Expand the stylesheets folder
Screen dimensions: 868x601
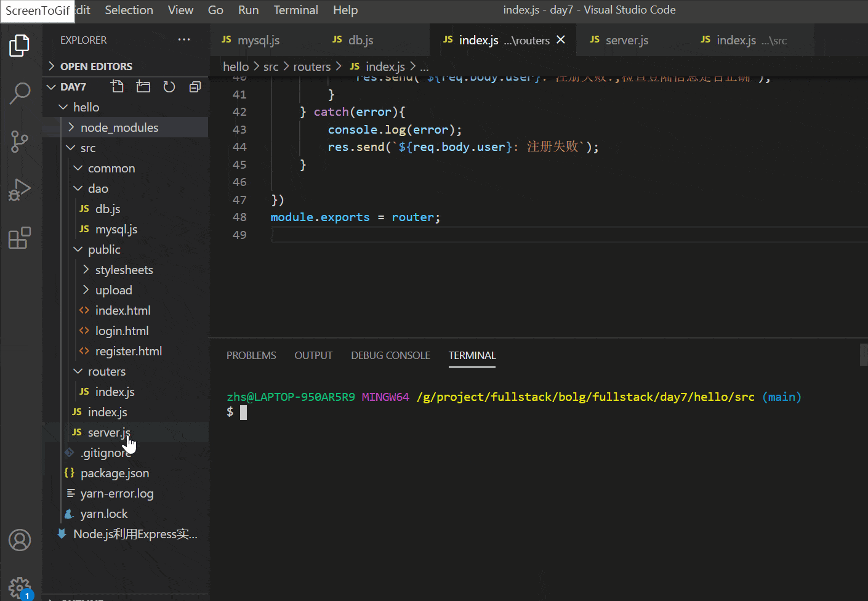click(x=124, y=270)
